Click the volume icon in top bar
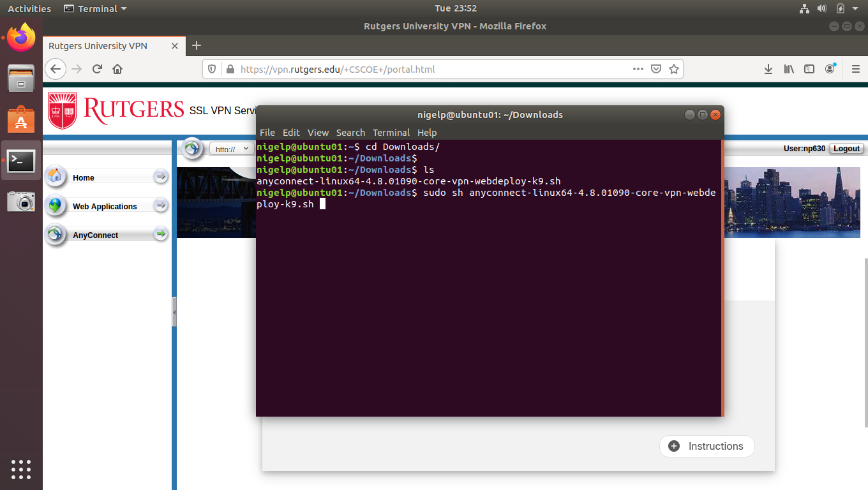This screenshot has width=868, height=490. (x=822, y=8)
